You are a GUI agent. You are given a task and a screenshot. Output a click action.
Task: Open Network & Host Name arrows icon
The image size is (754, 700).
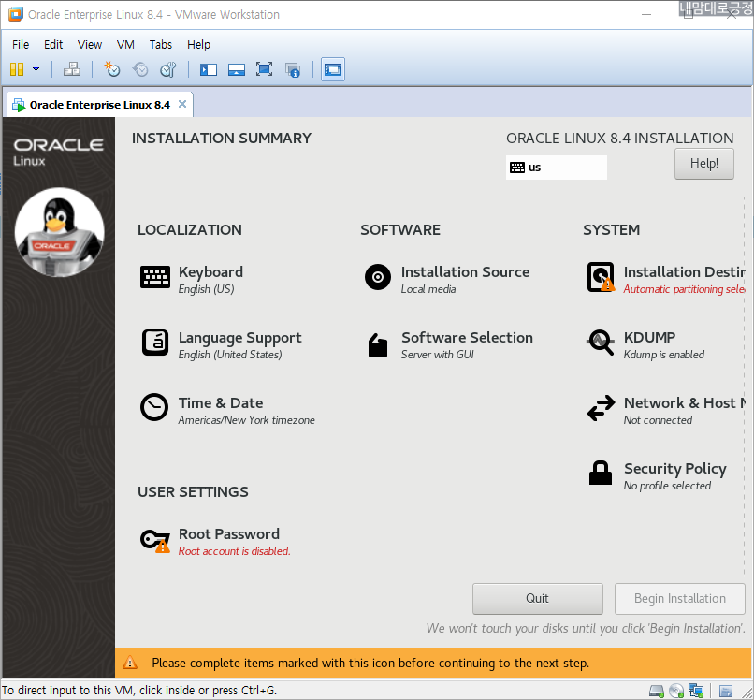tap(601, 408)
